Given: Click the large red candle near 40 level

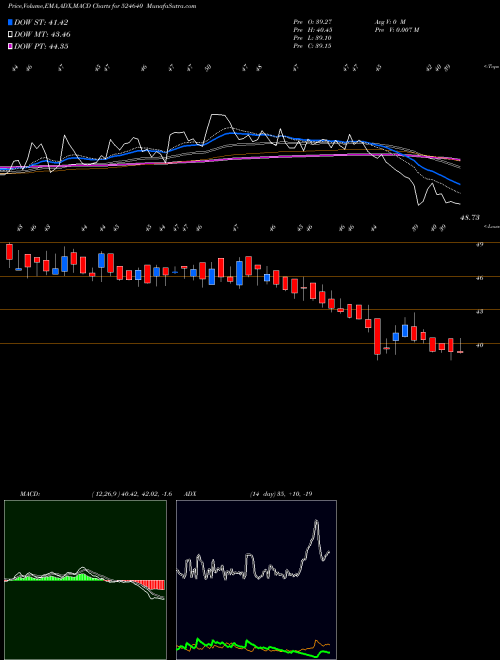Looking at the screenshot, I should pos(378,336).
